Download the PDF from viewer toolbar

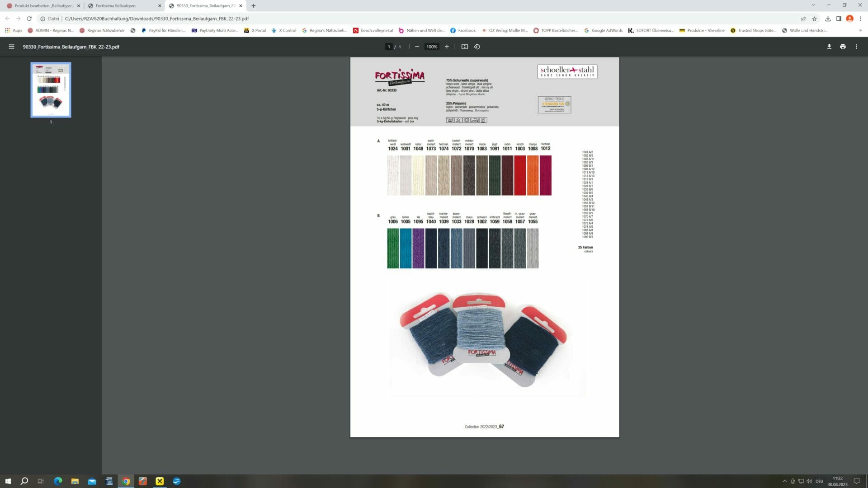[x=829, y=47]
